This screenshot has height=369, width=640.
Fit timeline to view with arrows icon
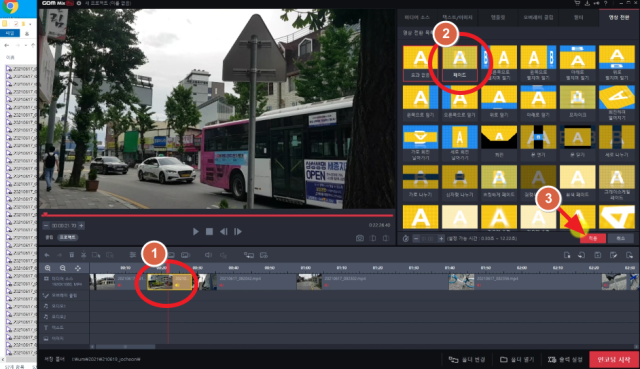(x=78, y=268)
